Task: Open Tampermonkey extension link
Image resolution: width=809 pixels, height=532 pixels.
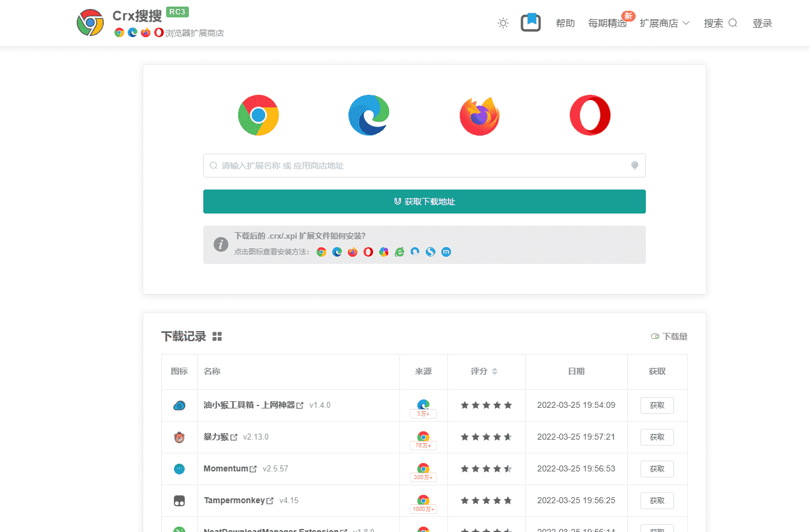Action: [239, 501]
